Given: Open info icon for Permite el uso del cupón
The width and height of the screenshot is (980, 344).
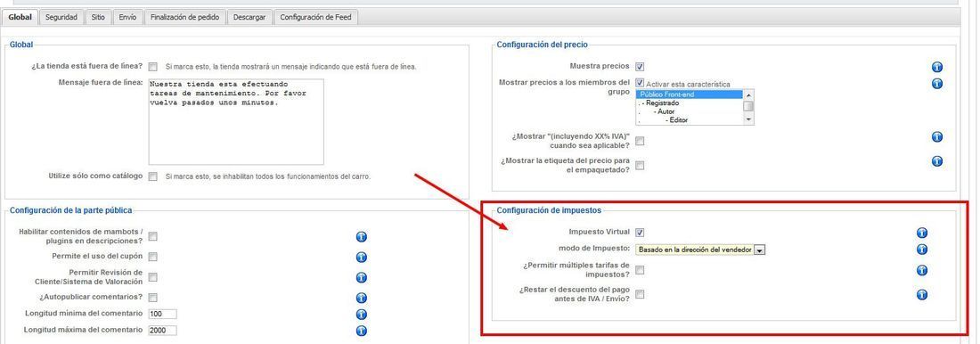Looking at the screenshot, I should (x=361, y=257).
